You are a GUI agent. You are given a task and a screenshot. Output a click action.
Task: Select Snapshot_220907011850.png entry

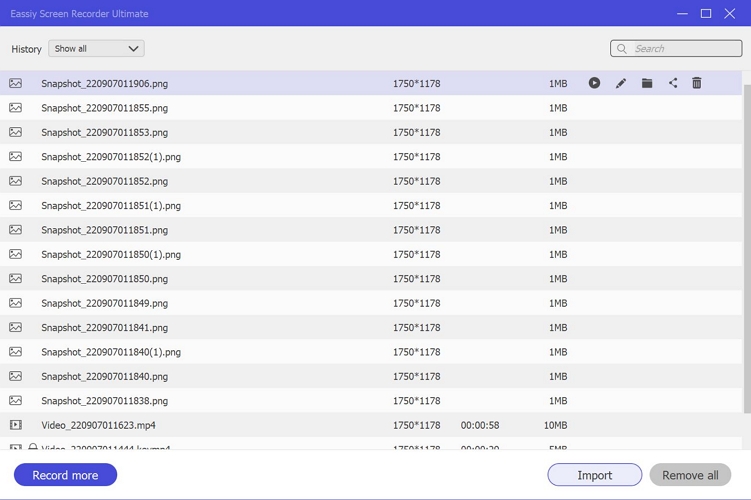105,279
